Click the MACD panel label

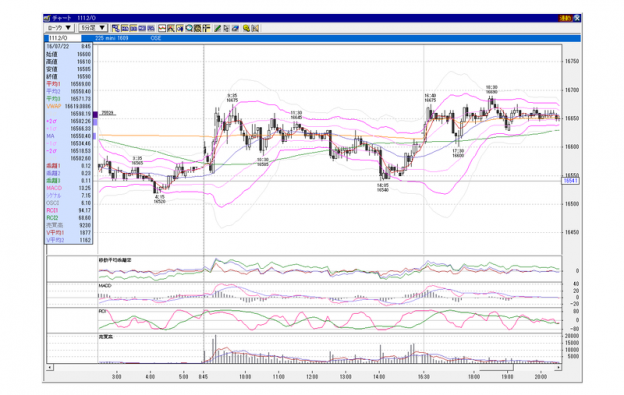pyautogui.click(x=105, y=286)
